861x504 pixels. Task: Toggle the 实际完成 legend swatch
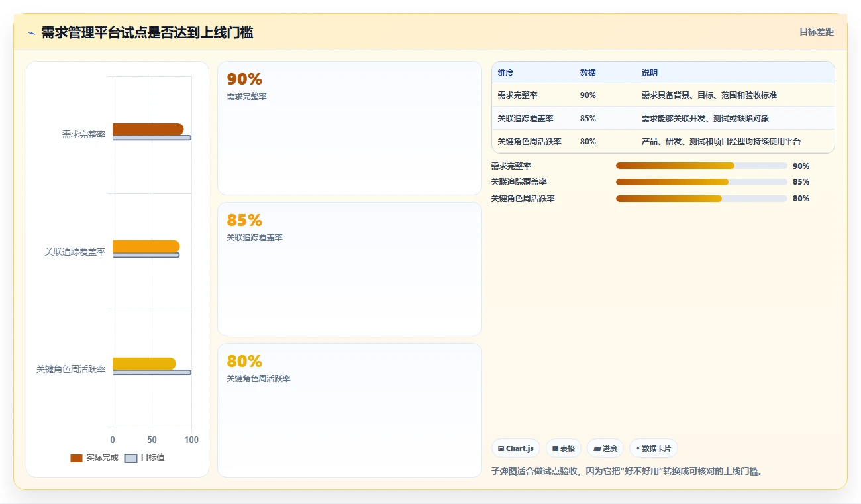(x=77, y=458)
